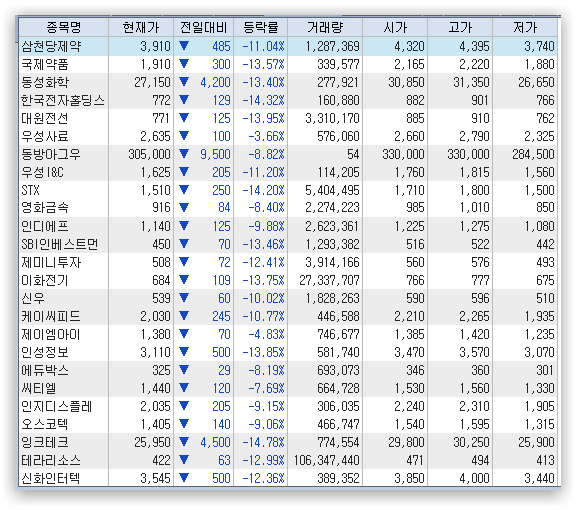This screenshot has width=576, height=510.
Task: Select the 신화인터텍 stock name
Action: [51, 478]
